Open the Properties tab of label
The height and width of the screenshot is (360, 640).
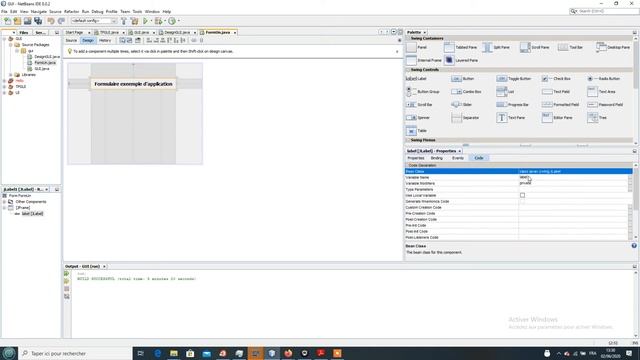tap(416, 158)
